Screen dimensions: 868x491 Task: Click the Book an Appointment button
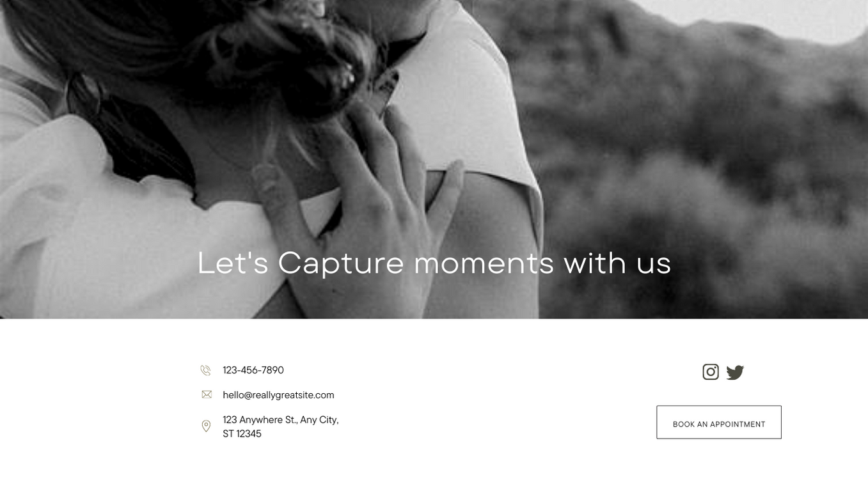pos(719,422)
